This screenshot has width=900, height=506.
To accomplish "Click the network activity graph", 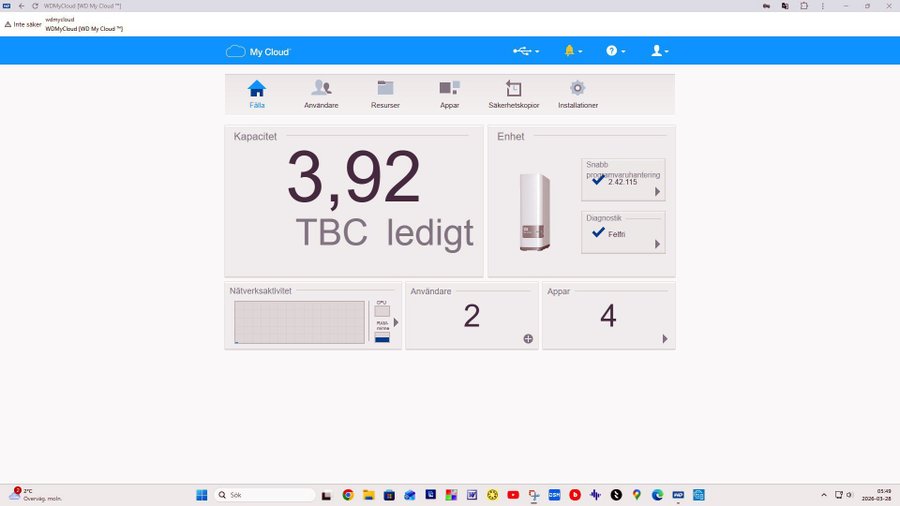I will tap(299, 322).
